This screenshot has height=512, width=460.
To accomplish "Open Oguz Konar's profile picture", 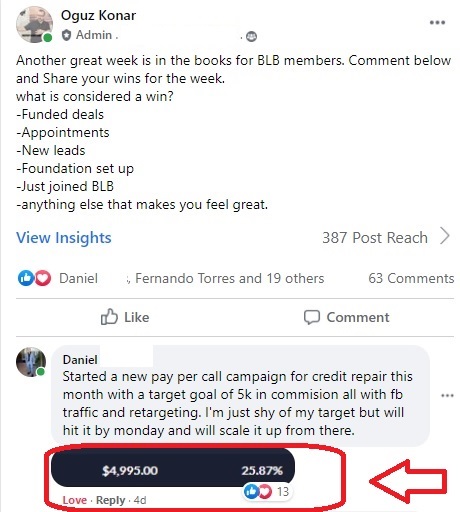I will click(34, 25).
